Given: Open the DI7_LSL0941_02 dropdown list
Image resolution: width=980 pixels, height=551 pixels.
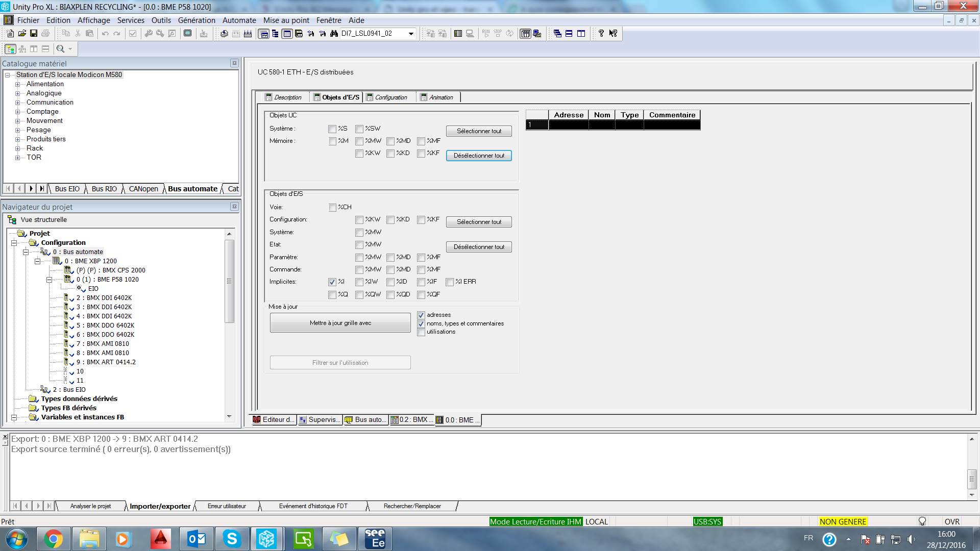Looking at the screenshot, I should coord(411,34).
